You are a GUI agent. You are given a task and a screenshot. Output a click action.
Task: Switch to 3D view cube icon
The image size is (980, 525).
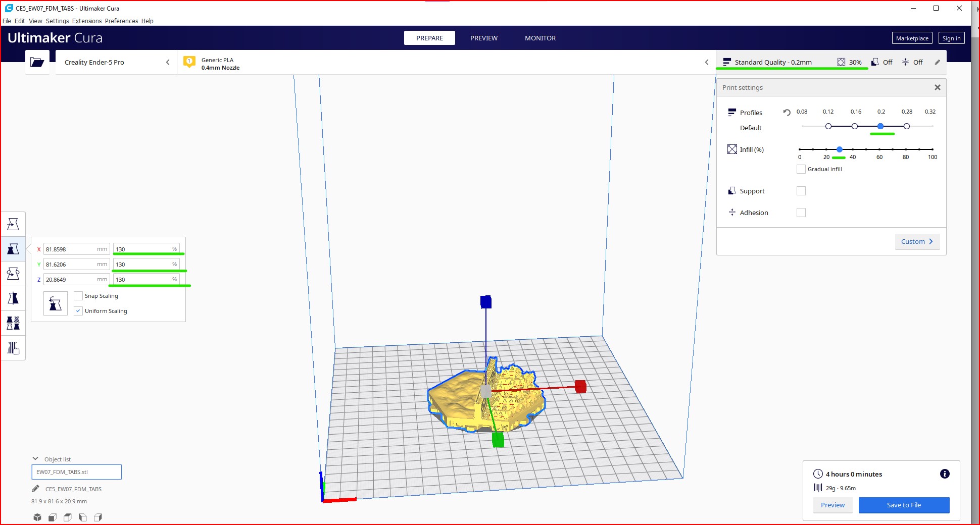coord(37,517)
